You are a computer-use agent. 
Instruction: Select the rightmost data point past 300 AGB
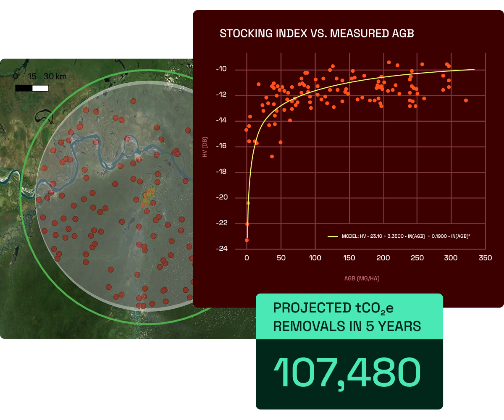click(x=466, y=100)
